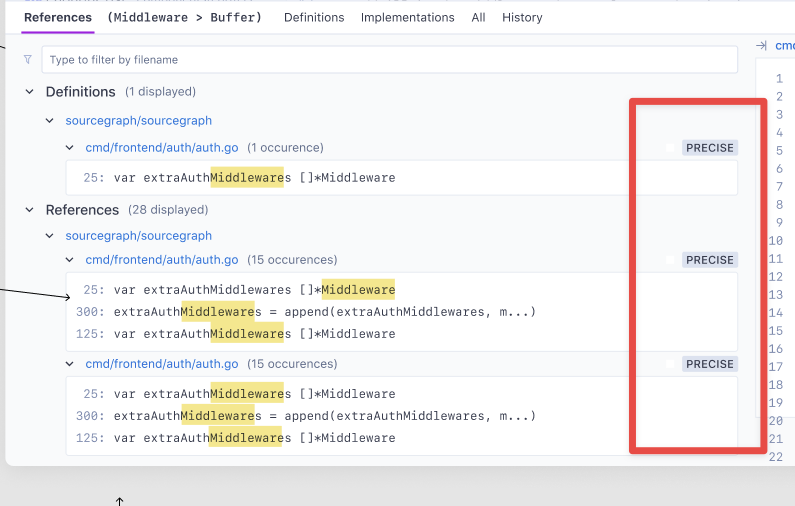Select the All tab

tap(478, 17)
